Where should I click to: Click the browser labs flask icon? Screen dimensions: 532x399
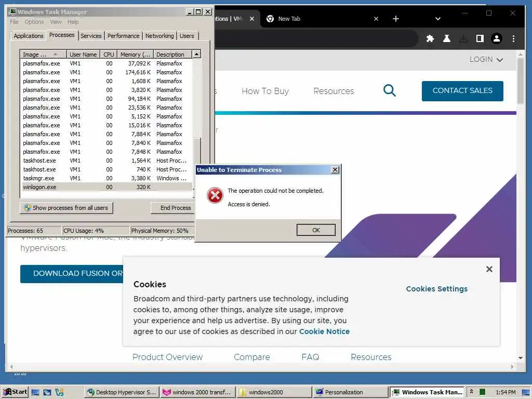tap(446, 38)
